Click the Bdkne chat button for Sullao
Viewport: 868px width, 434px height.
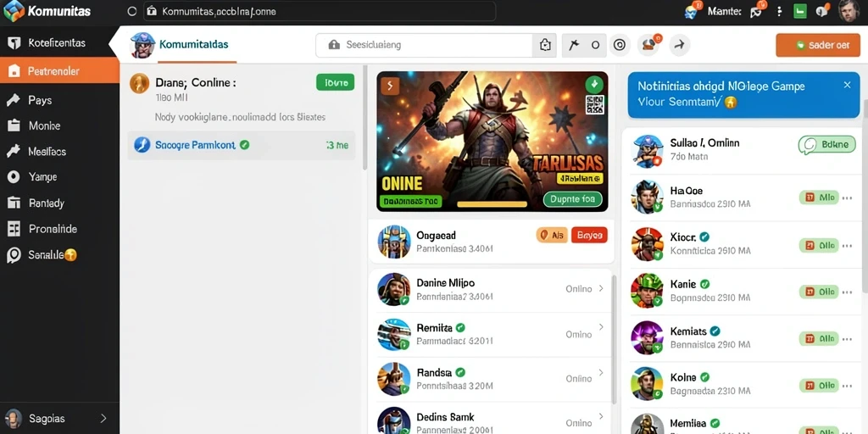click(827, 145)
